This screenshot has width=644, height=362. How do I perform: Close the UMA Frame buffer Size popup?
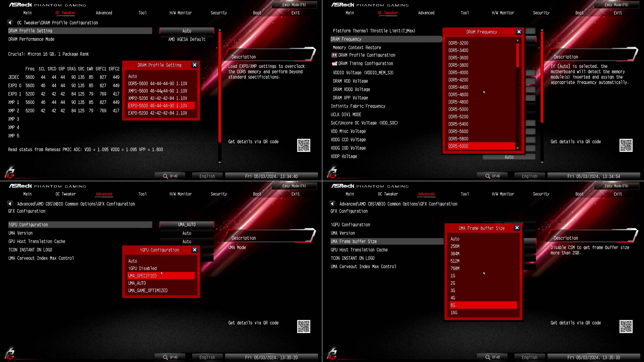[517, 228]
